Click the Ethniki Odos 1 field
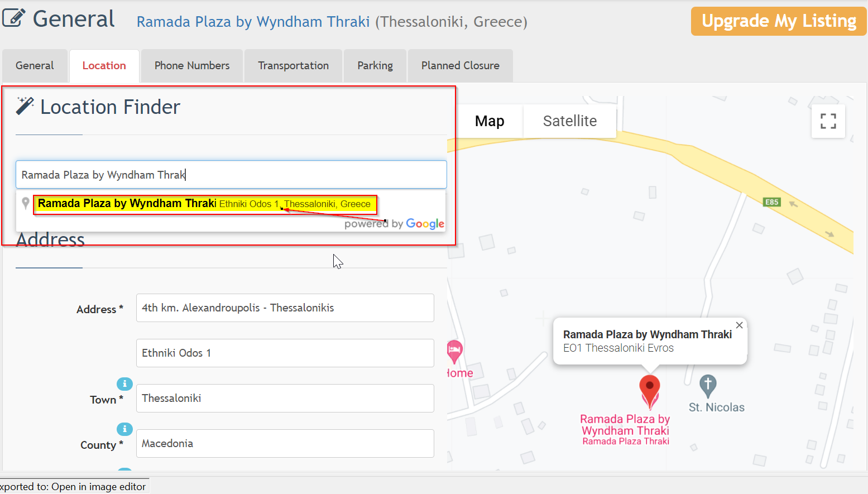The width and height of the screenshot is (868, 494). pyautogui.click(x=285, y=353)
